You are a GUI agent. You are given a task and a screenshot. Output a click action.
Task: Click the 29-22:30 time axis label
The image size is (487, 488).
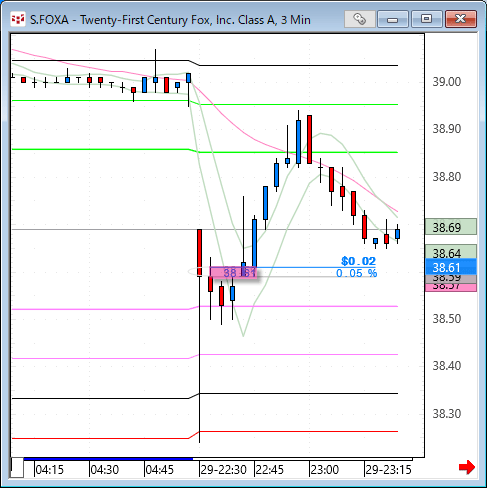223,470
